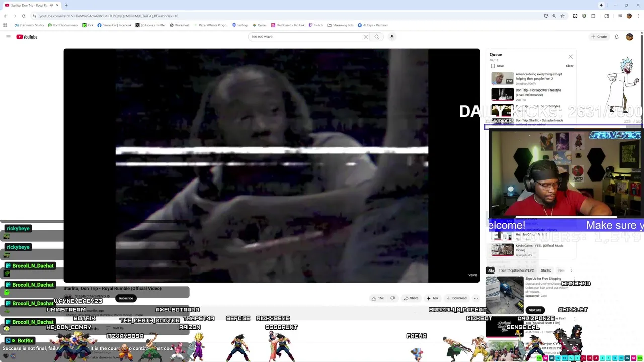Show more filter chips with the arrow
Image resolution: width=644 pixels, height=362 pixels.
(x=571, y=270)
